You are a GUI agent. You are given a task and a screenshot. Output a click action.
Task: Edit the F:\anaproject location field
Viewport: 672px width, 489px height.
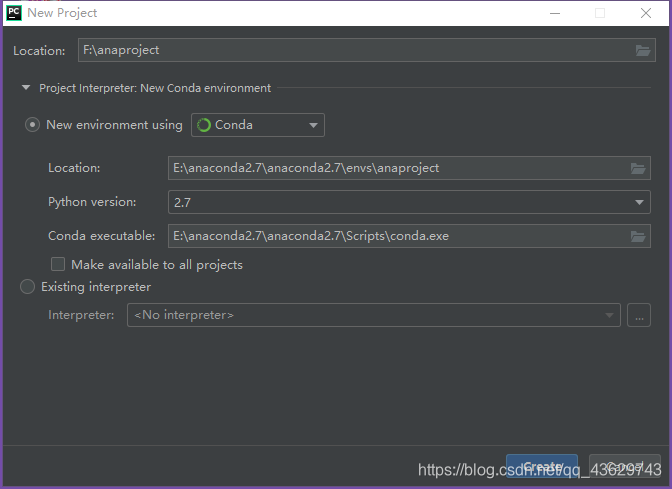(366, 50)
